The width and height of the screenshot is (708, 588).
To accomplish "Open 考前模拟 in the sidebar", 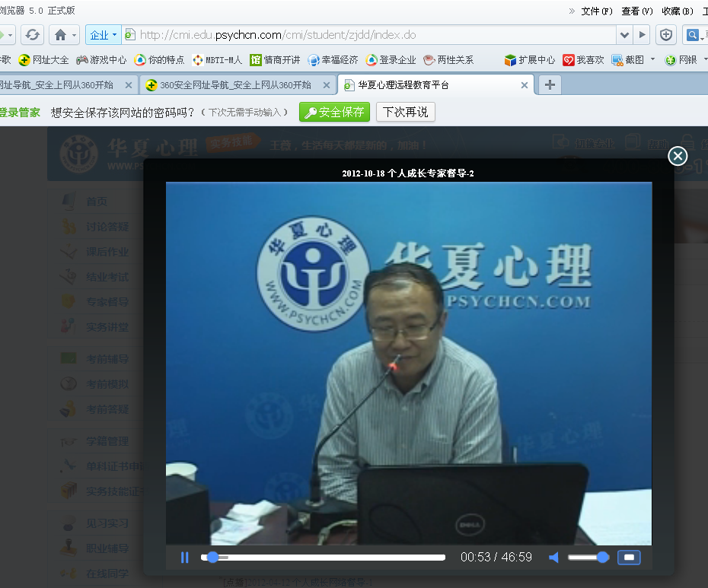I will pyautogui.click(x=107, y=384).
